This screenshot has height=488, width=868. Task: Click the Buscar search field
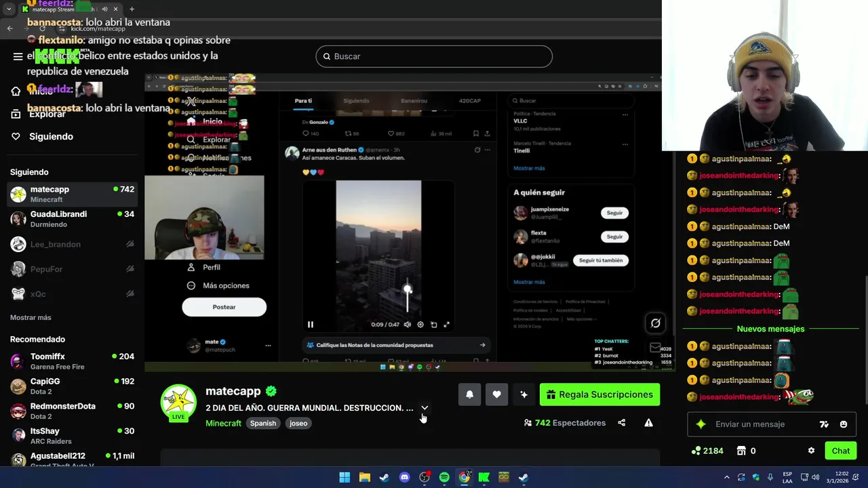(434, 56)
